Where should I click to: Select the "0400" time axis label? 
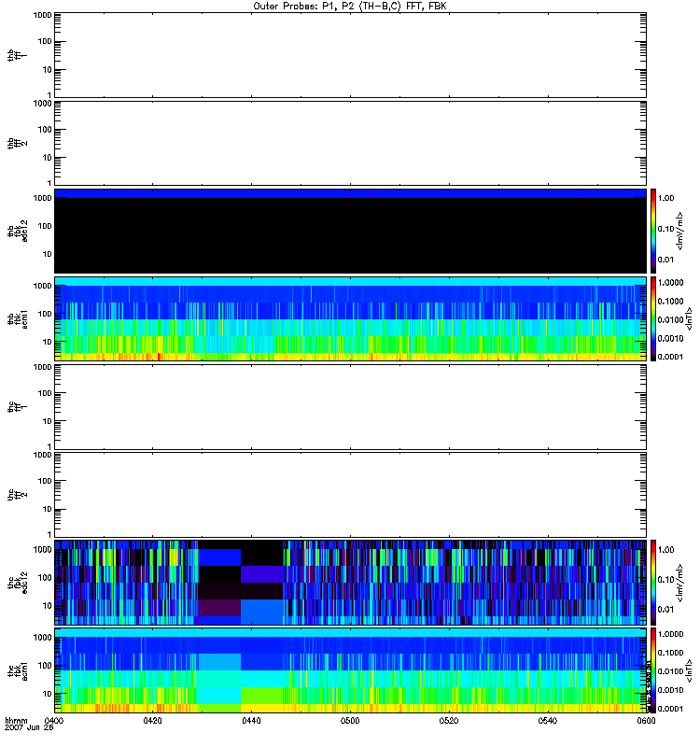coord(53,721)
